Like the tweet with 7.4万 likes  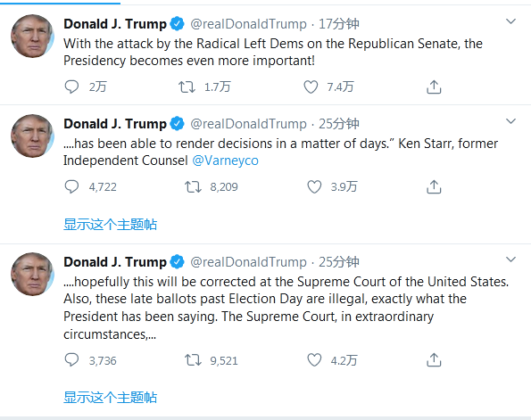[x=311, y=87]
